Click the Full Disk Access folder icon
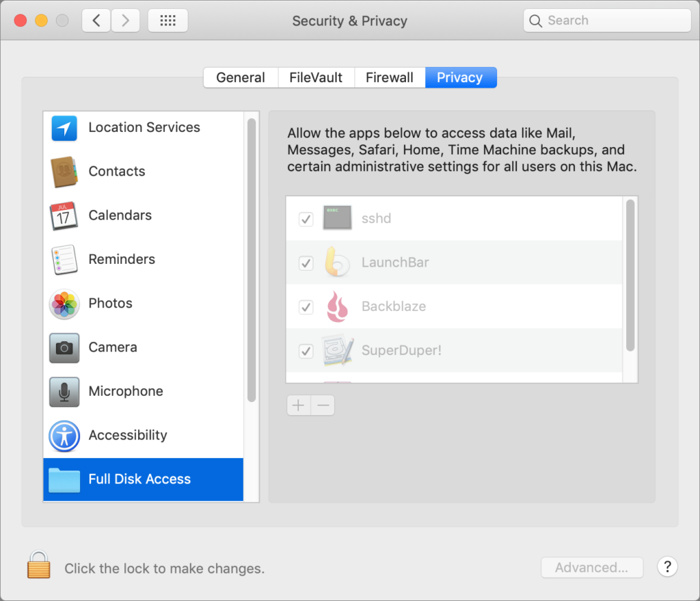Image resolution: width=700 pixels, height=601 pixels. coord(64,480)
